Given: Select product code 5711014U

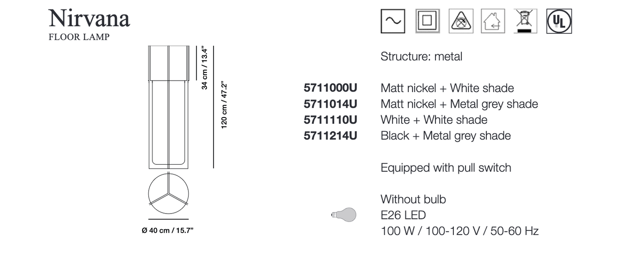Looking at the screenshot, I should coord(330,104).
